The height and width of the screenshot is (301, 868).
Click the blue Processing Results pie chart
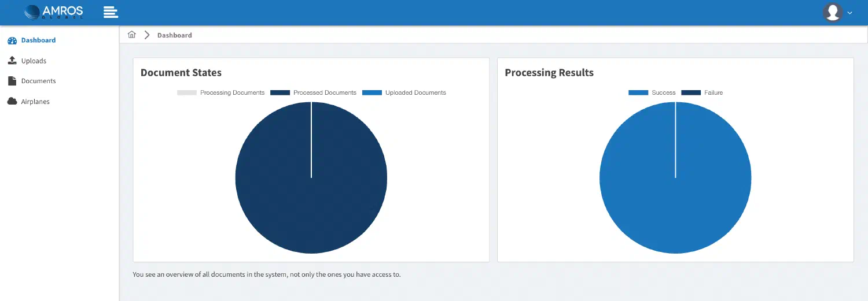(675, 177)
